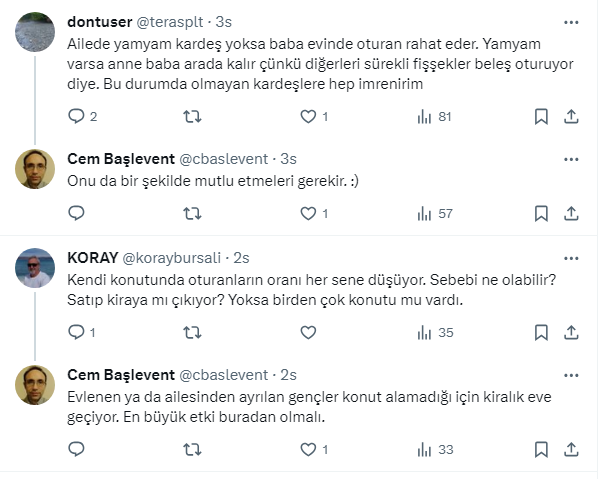606x479 pixels.
Task: Click dontuser's profile avatar
Action: pos(35,34)
